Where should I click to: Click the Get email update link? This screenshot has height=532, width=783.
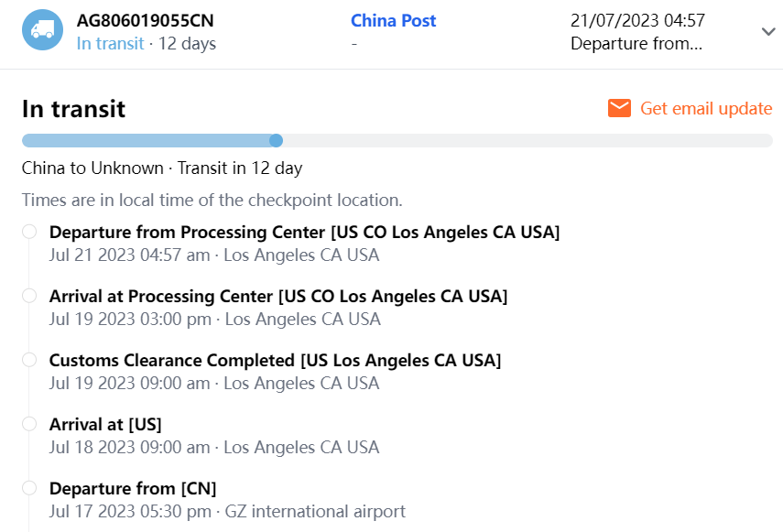tap(705, 109)
